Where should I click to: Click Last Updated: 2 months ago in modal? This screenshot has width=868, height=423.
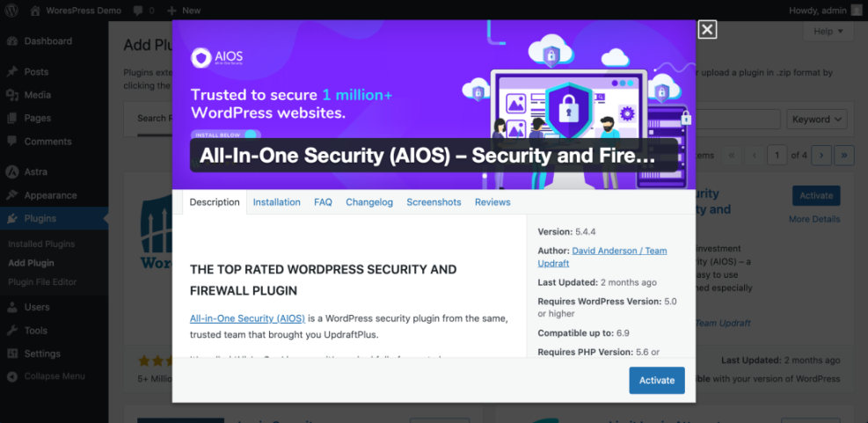click(597, 282)
